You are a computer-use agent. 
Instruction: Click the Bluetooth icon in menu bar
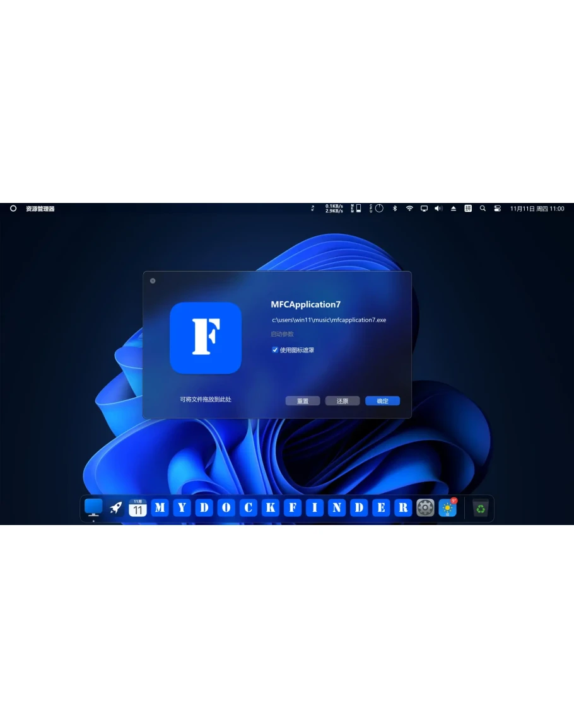pyautogui.click(x=395, y=209)
